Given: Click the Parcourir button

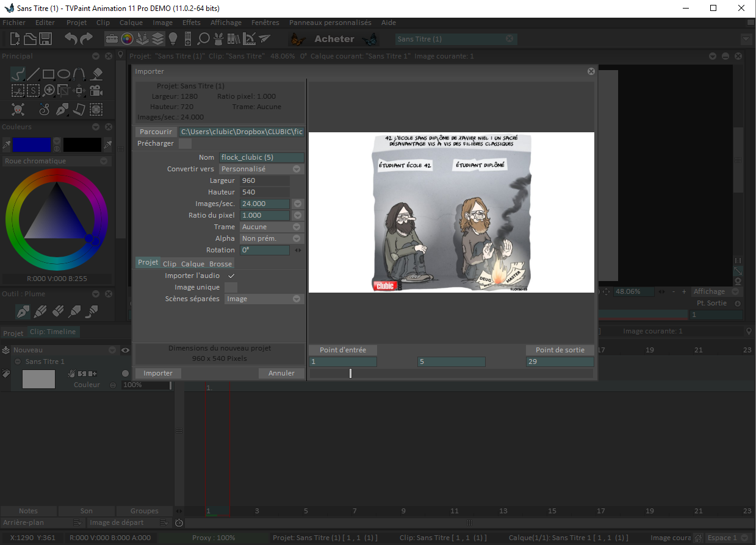Looking at the screenshot, I should coord(156,132).
